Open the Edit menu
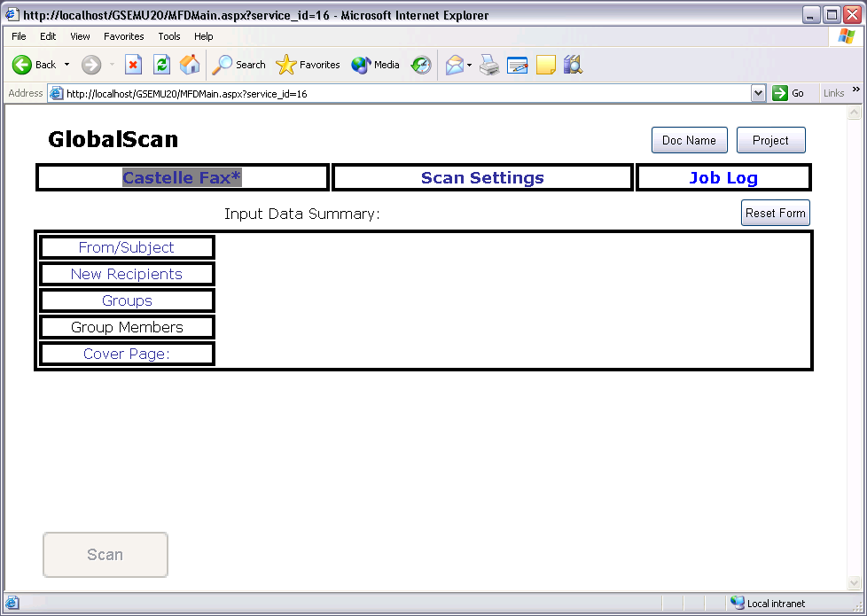Image resolution: width=867 pixels, height=616 pixels. (x=48, y=36)
